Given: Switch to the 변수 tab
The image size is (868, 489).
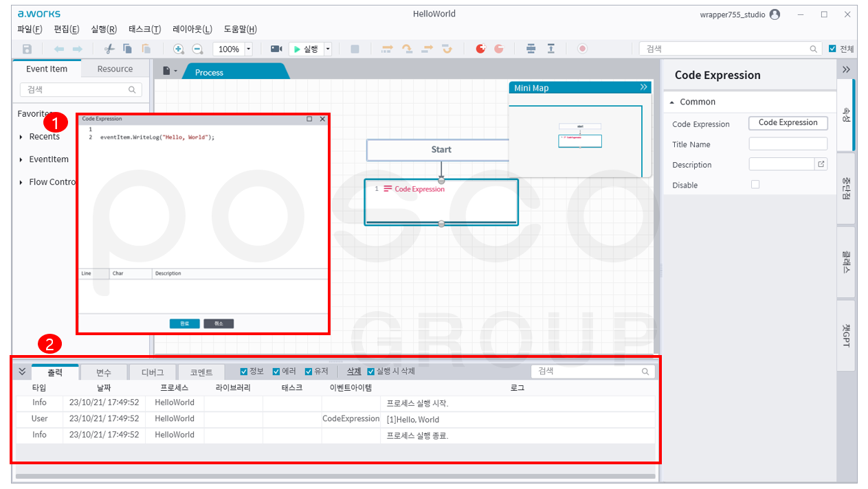Looking at the screenshot, I should (x=104, y=372).
